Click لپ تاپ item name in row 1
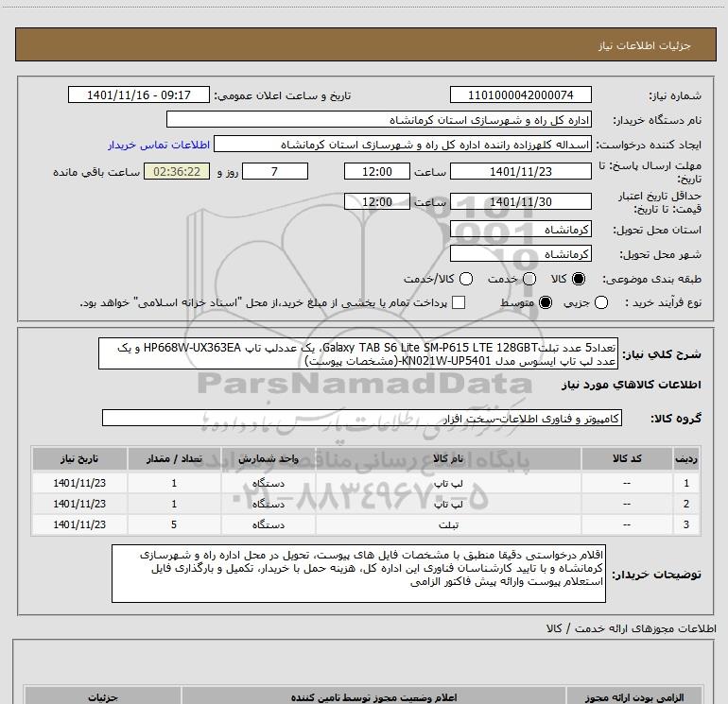 click(x=448, y=483)
